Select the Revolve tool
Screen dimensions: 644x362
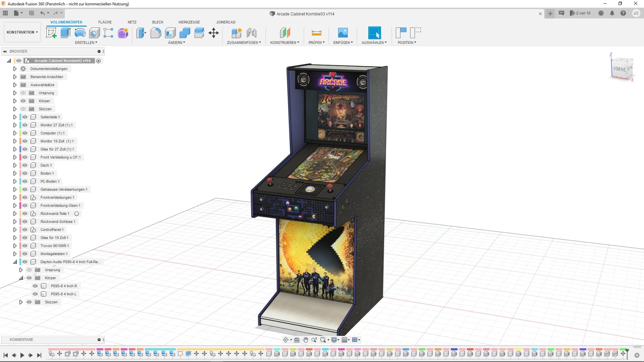click(x=80, y=33)
